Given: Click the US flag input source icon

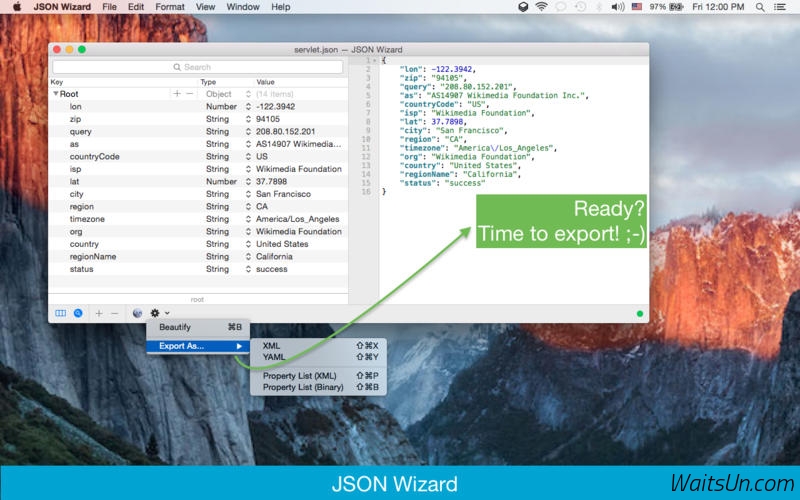Looking at the screenshot, I should [x=637, y=7].
